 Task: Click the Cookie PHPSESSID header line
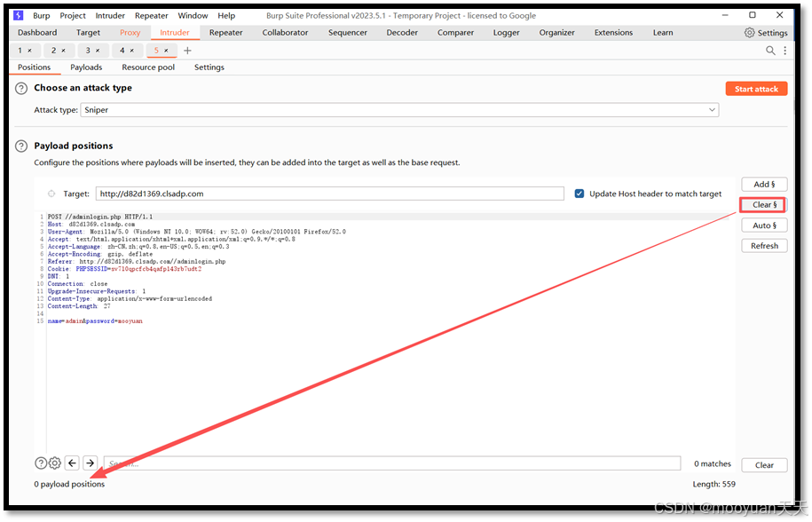[x=124, y=269]
